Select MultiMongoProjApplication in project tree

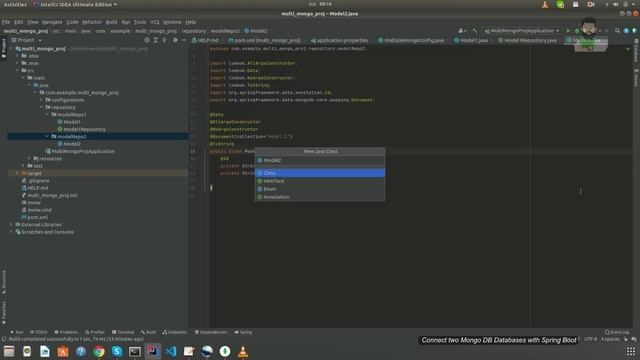point(80,151)
